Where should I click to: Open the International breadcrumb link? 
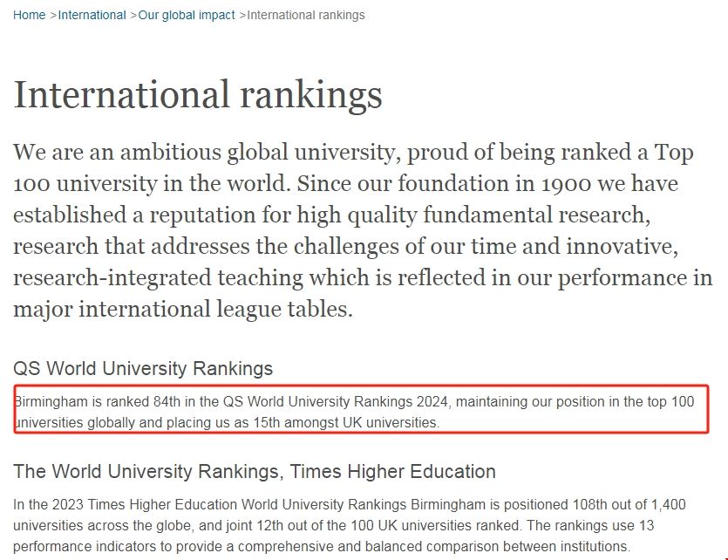92,15
